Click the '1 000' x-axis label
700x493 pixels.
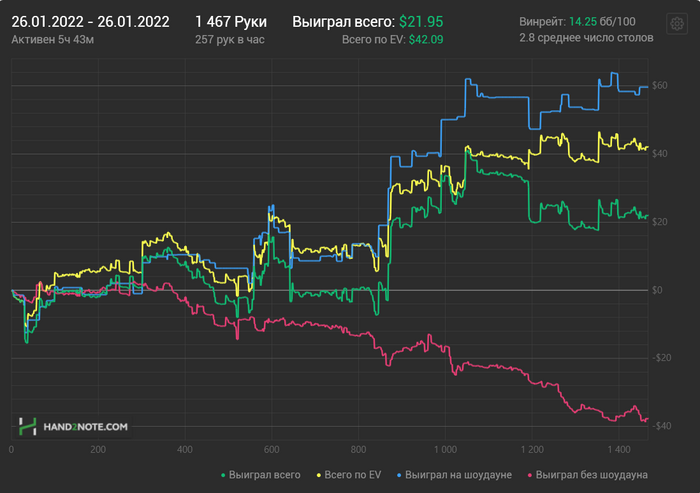[445, 449]
